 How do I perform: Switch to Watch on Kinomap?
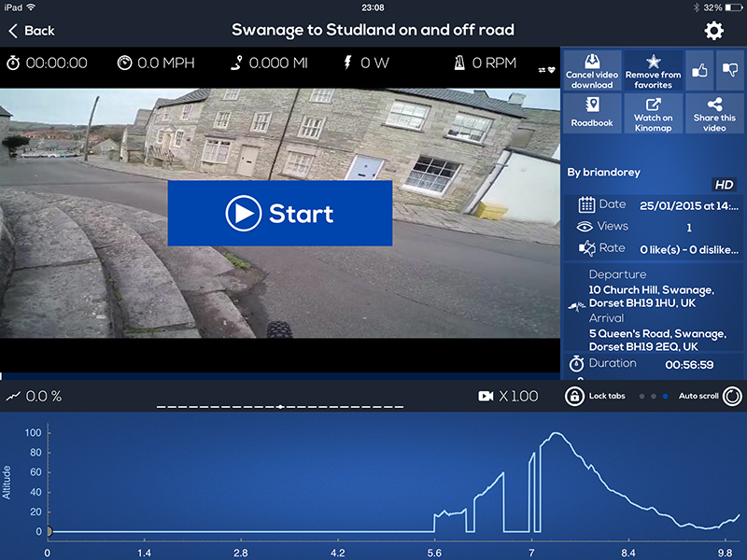pyautogui.click(x=654, y=114)
